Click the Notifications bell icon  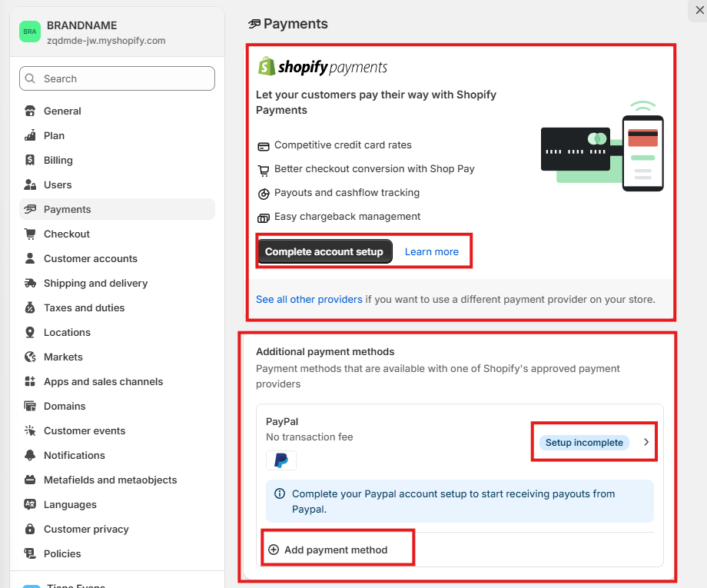[x=30, y=455]
